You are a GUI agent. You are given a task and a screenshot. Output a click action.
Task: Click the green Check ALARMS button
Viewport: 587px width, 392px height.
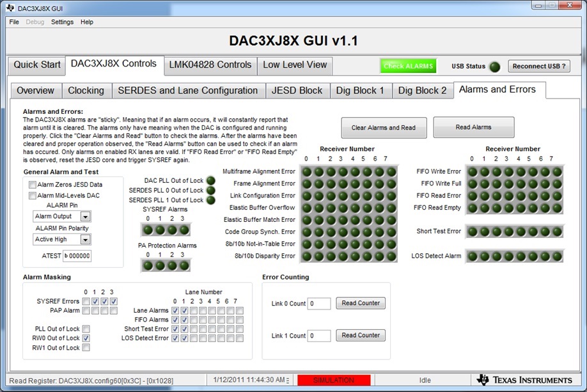408,67
